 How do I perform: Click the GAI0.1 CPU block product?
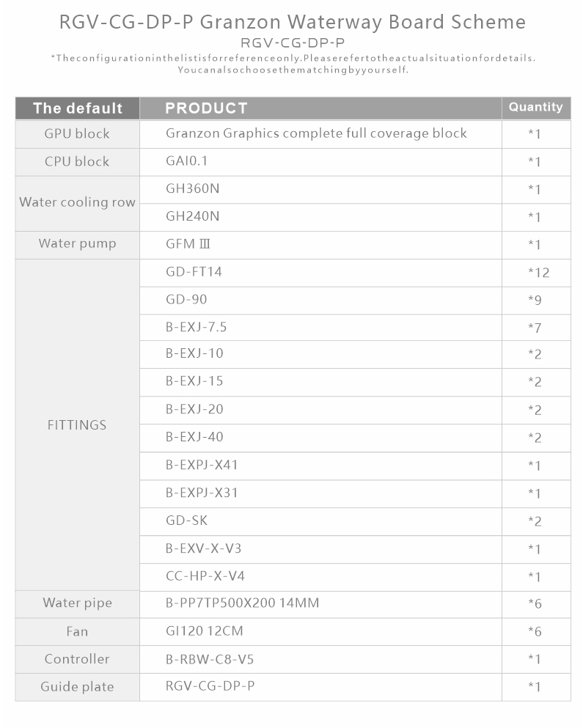coord(187,161)
